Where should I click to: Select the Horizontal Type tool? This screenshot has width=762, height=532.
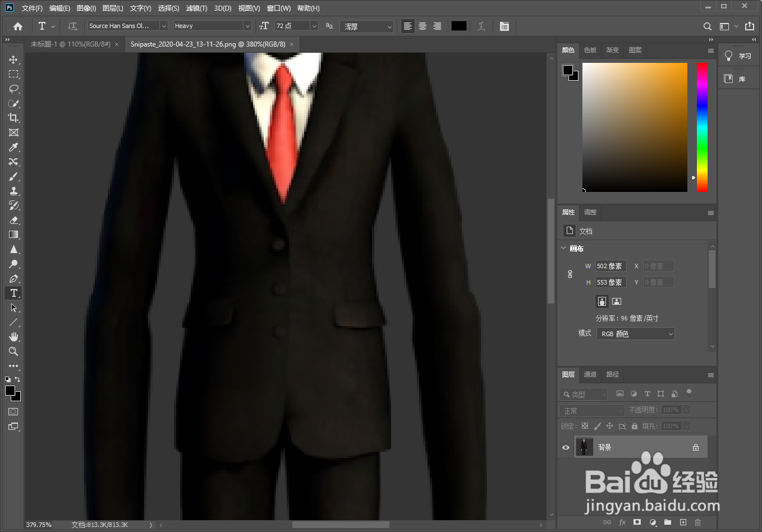[x=13, y=293]
